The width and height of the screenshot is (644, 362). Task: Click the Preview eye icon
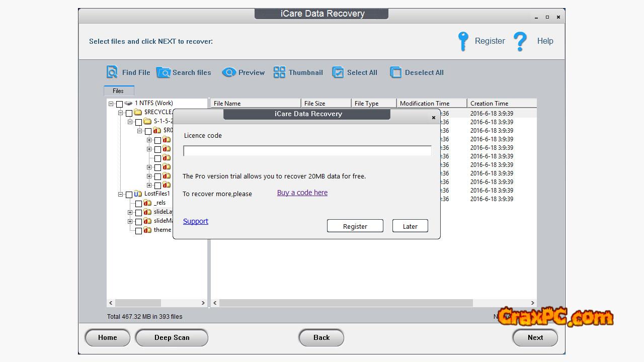[229, 72]
